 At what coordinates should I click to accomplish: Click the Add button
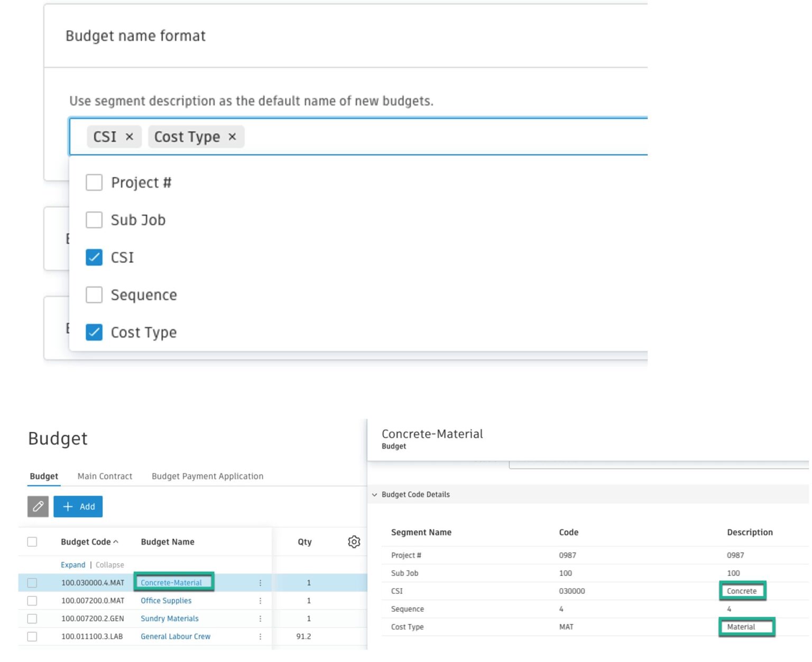(78, 507)
